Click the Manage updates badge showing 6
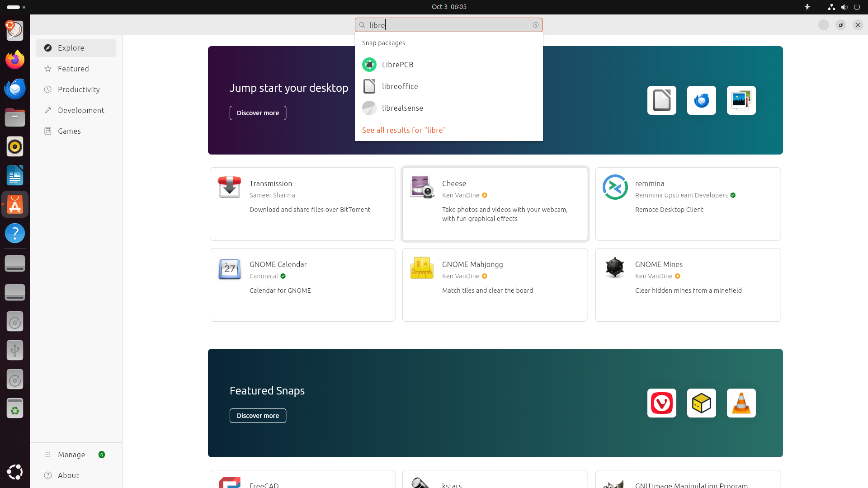The height and width of the screenshot is (488, 868). tap(102, 455)
